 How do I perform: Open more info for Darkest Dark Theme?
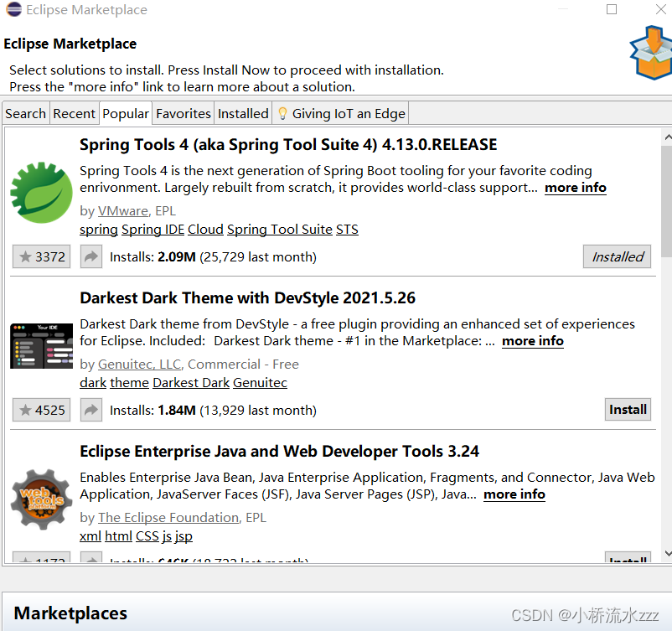533,341
